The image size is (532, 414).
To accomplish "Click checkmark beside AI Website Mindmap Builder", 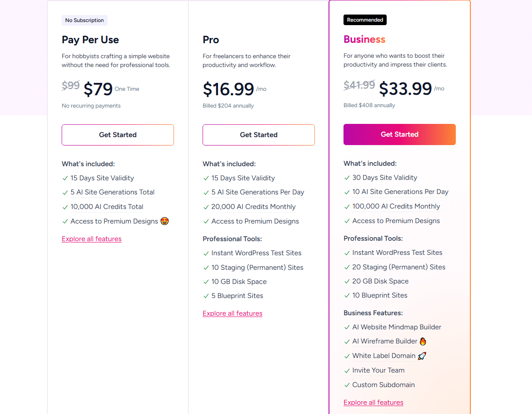I will [x=347, y=327].
